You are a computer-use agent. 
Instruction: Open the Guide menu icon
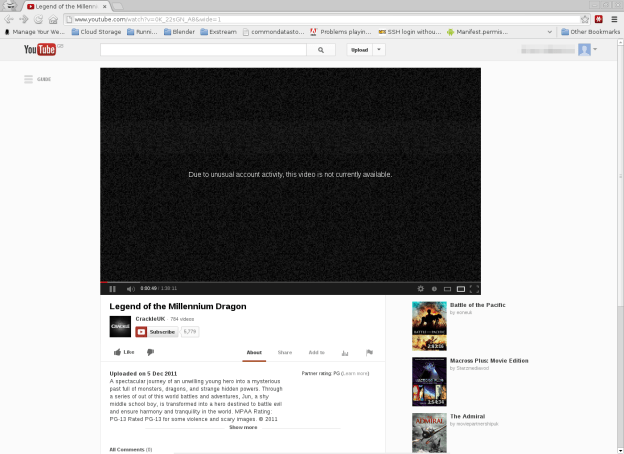[28, 79]
